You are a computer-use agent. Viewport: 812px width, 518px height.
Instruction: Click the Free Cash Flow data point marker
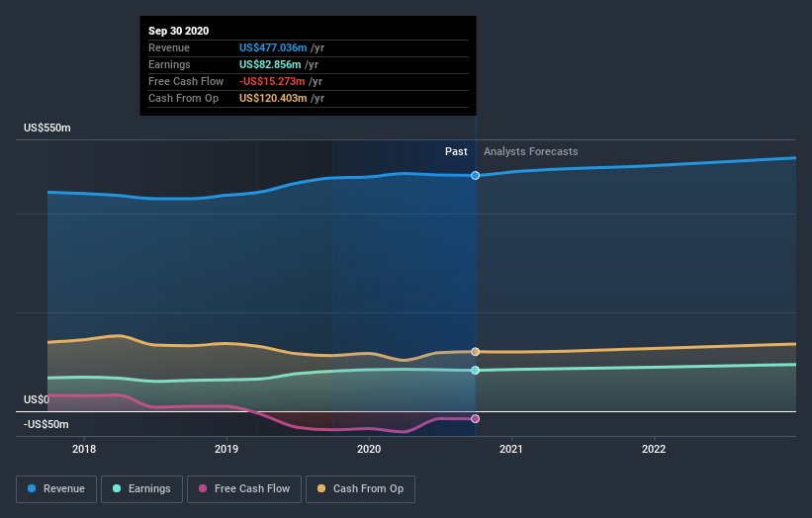[x=476, y=418]
